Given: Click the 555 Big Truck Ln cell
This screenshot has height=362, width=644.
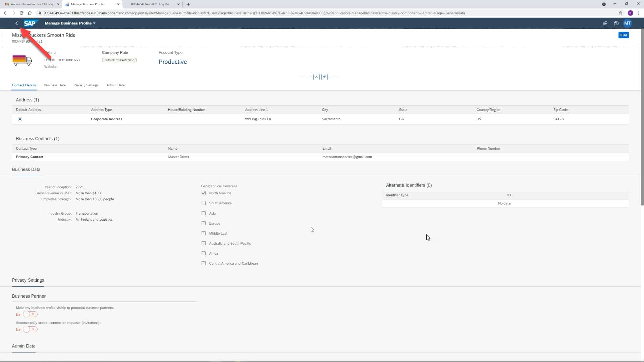Looking at the screenshot, I should click(258, 119).
